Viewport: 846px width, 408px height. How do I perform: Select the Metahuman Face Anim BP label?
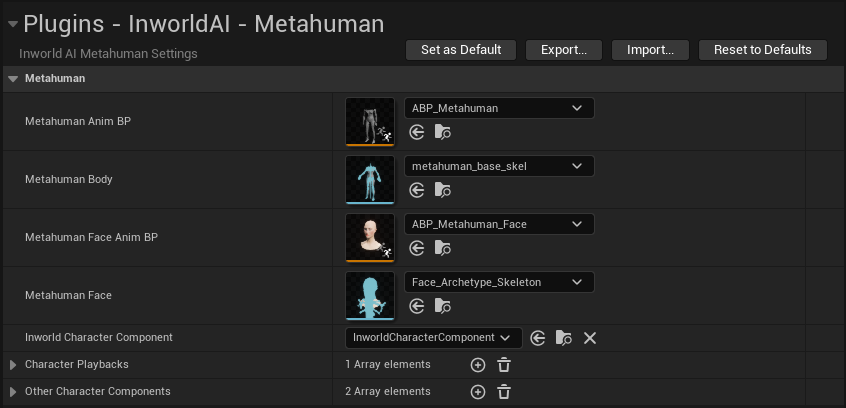(91, 237)
